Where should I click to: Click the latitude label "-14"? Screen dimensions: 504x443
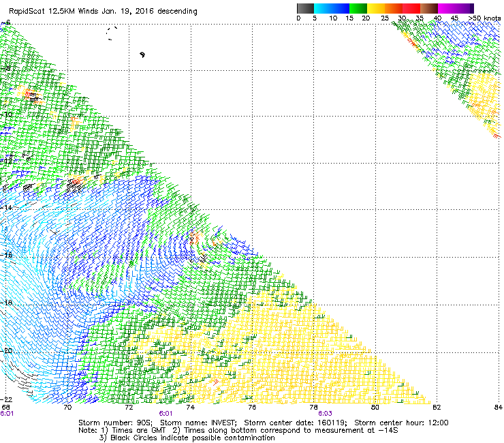6,208
